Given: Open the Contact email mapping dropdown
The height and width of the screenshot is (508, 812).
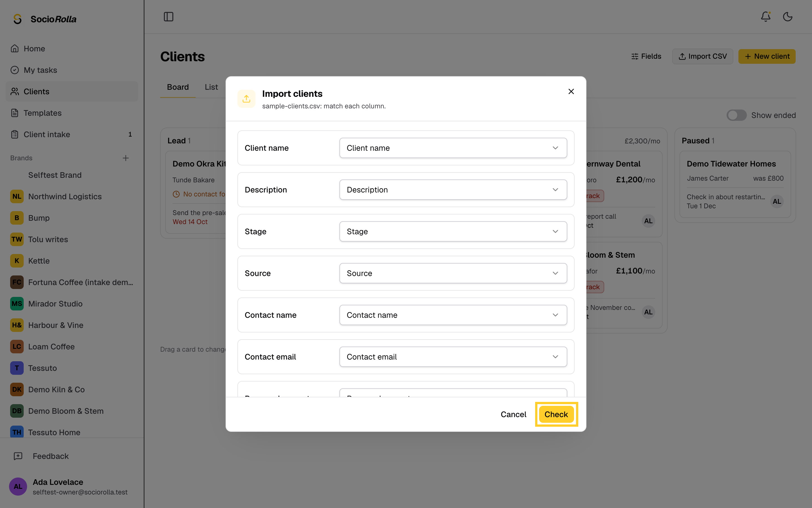Looking at the screenshot, I should 453,357.
